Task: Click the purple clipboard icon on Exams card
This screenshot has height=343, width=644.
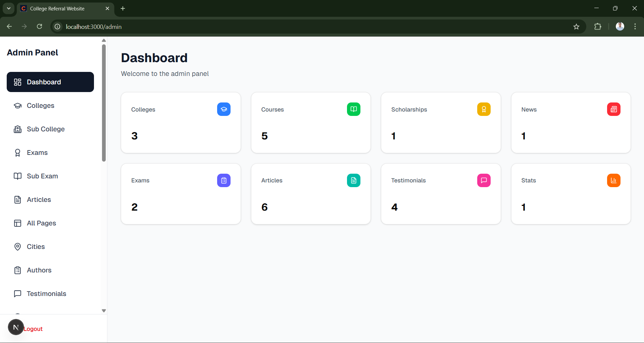Action: tap(224, 180)
